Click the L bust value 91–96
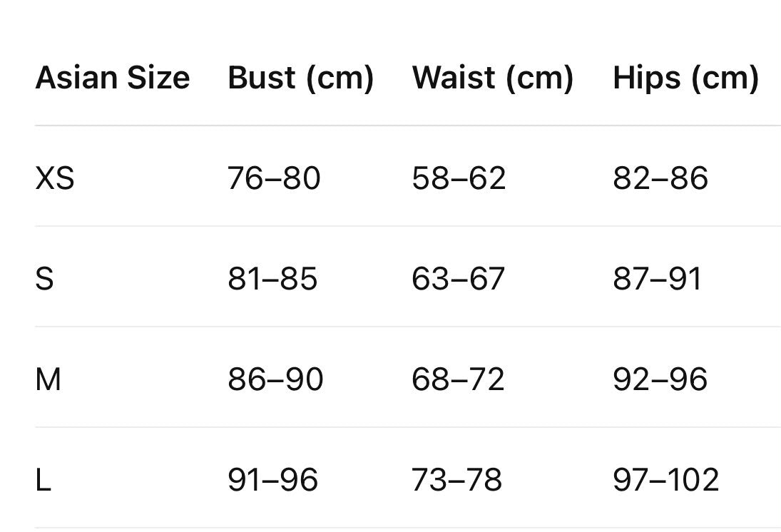781x532 pixels. [x=272, y=480]
